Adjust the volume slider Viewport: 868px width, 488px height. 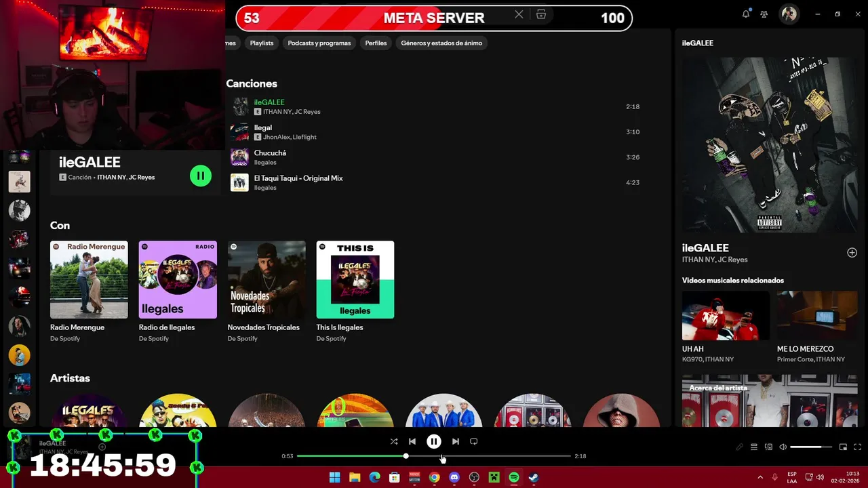(x=810, y=447)
